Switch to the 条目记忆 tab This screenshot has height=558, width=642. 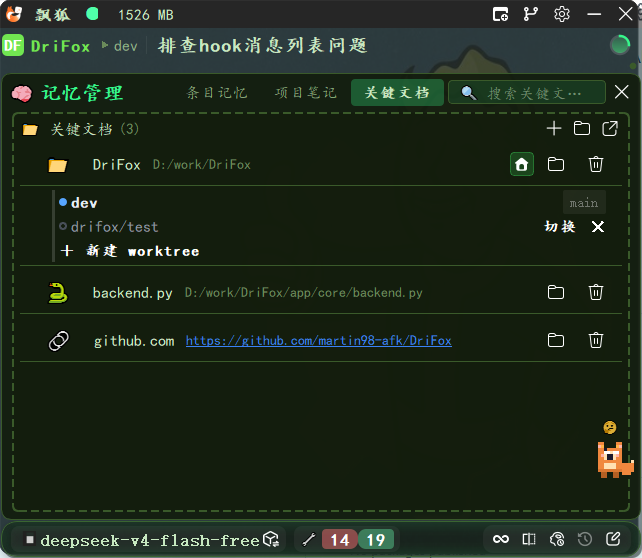[217, 93]
